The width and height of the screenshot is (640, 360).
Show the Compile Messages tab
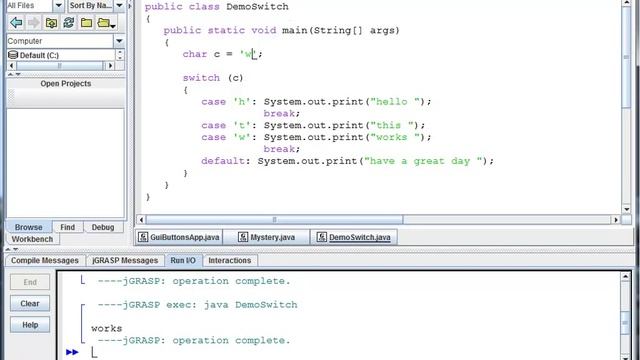point(44,260)
